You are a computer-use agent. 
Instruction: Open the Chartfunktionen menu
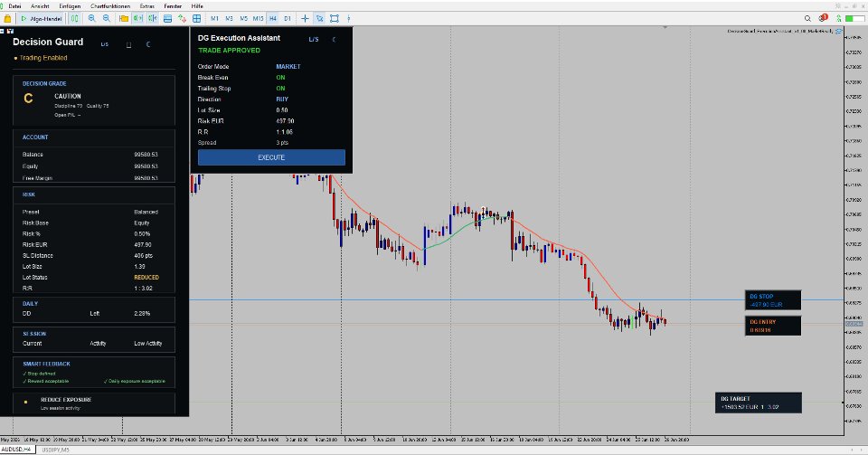[110, 6]
